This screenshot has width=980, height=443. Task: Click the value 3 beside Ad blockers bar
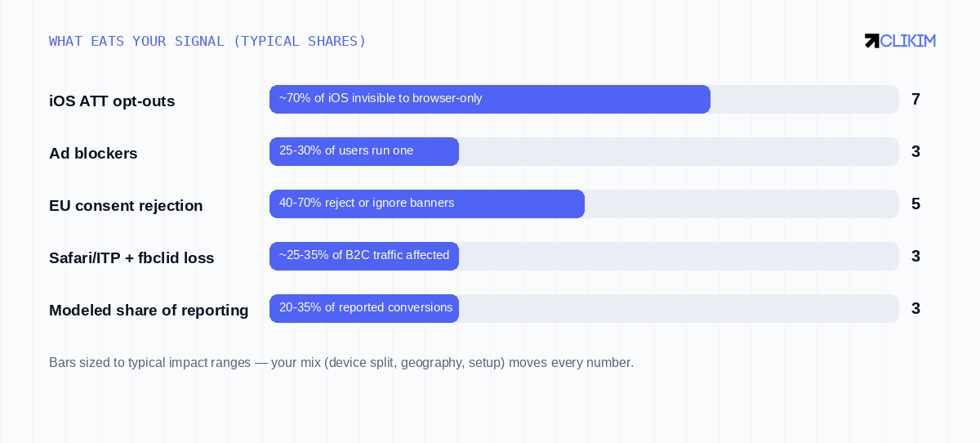[915, 152]
